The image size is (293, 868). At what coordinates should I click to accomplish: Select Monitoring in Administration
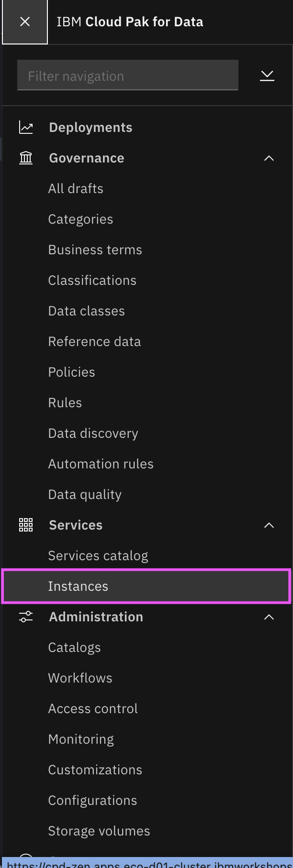tap(81, 739)
